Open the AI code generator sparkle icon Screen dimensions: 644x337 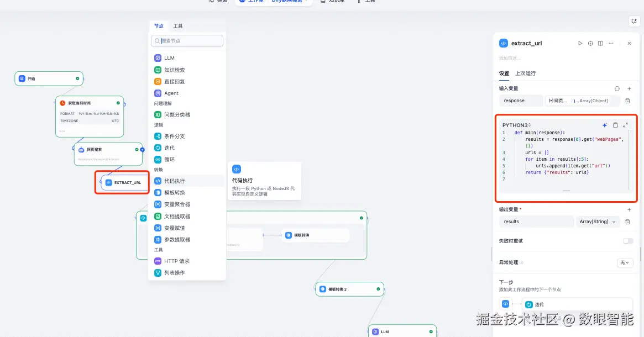coord(605,125)
